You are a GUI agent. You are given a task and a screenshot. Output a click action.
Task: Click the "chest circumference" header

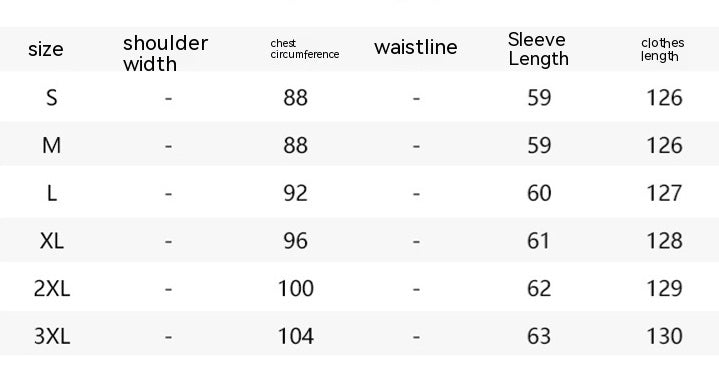[304, 49]
